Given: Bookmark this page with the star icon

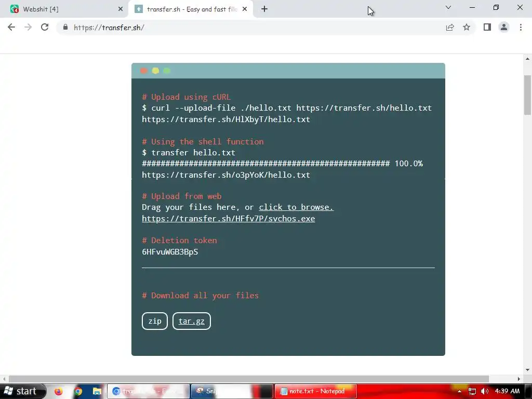Looking at the screenshot, I should point(467,27).
